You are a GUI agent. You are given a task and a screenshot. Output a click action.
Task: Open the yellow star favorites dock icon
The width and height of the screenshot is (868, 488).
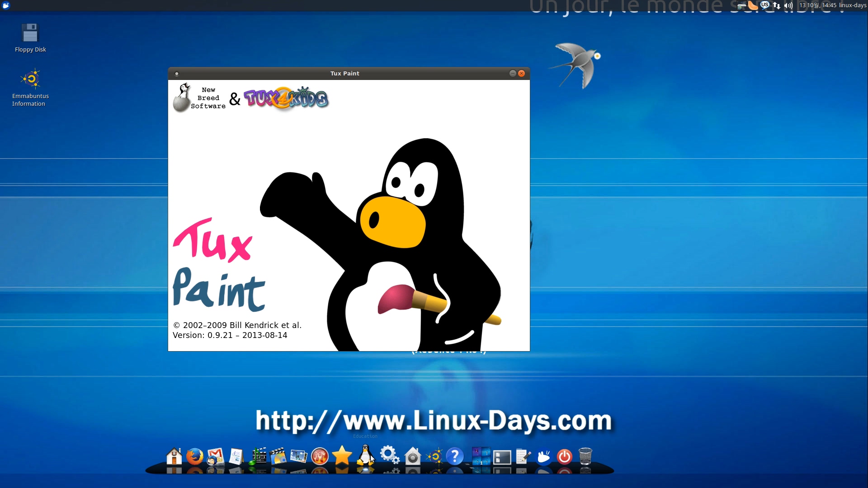point(342,455)
